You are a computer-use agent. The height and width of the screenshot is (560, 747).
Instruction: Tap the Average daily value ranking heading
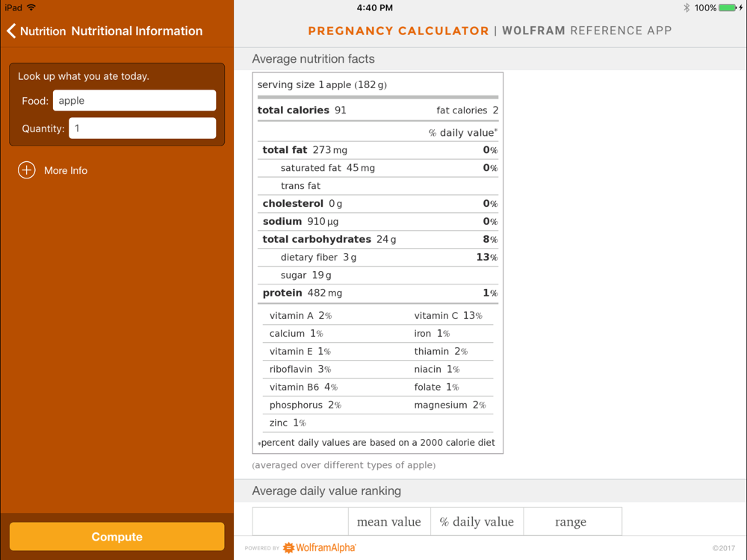pyautogui.click(x=326, y=491)
